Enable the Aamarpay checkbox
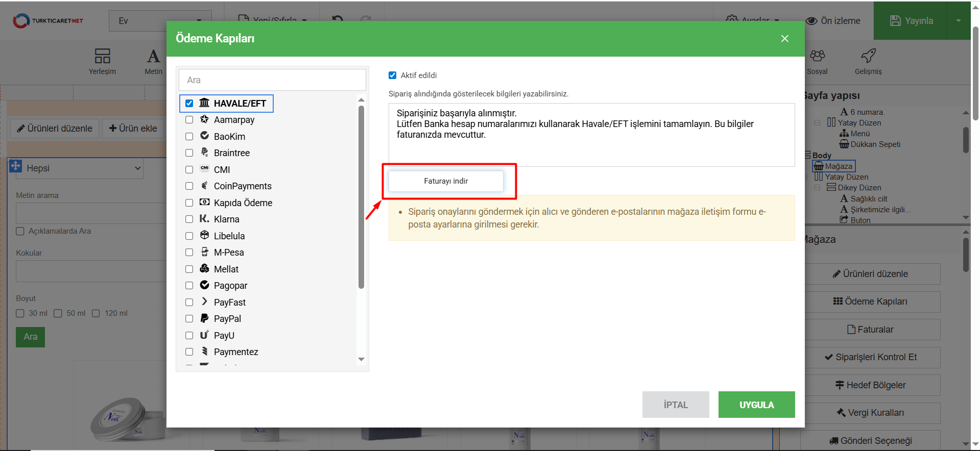 189,120
